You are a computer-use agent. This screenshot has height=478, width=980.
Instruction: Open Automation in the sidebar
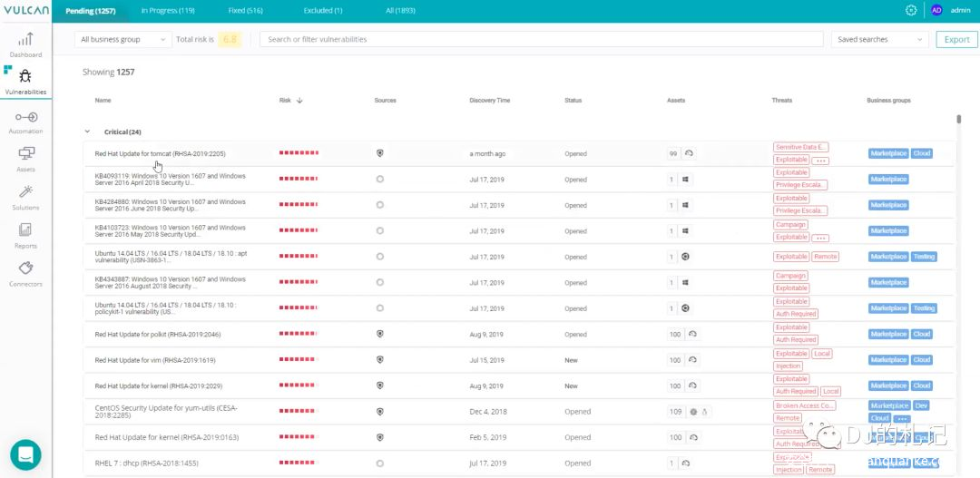(25, 118)
